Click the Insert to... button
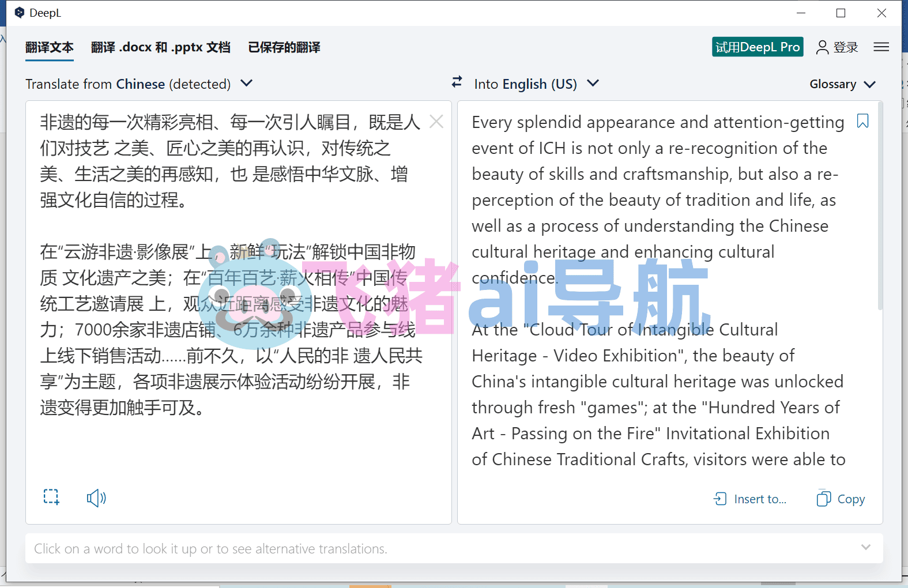 click(x=750, y=499)
